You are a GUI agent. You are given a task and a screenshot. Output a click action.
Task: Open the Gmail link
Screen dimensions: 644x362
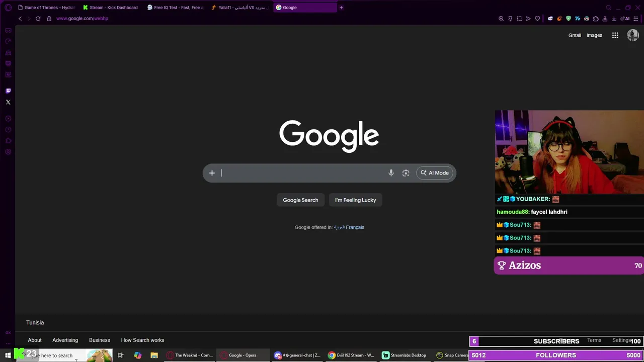[575, 35]
